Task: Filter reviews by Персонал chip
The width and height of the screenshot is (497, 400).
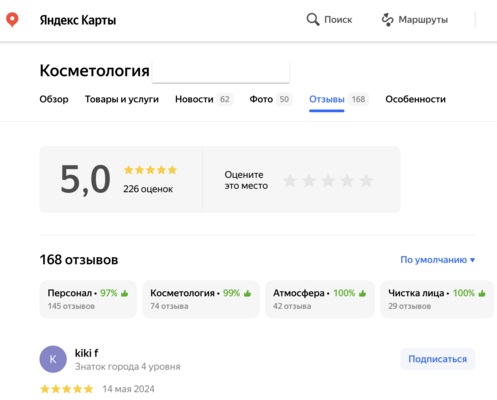Action: point(88,299)
